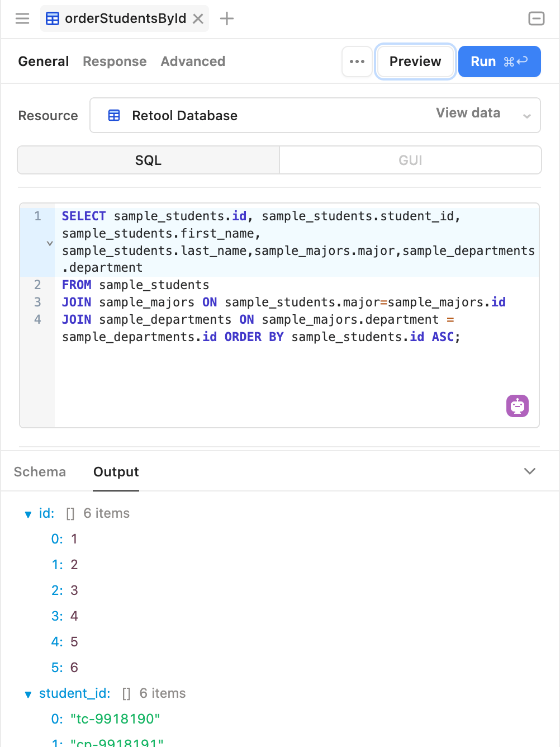The width and height of the screenshot is (560, 747).
Task: Close the orderStudentsById tab
Action: tap(198, 18)
